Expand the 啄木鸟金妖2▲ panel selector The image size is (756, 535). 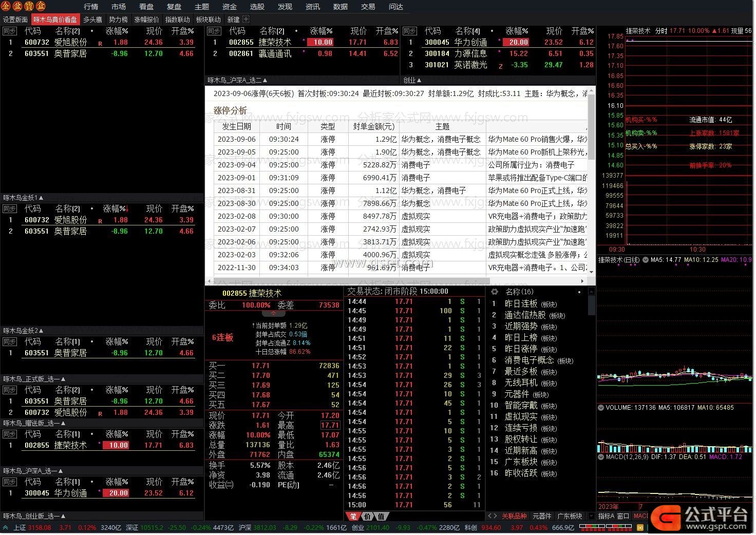24,331
